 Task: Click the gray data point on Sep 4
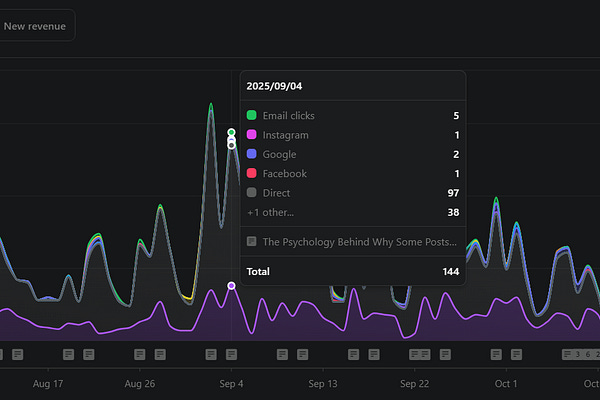[231, 145]
